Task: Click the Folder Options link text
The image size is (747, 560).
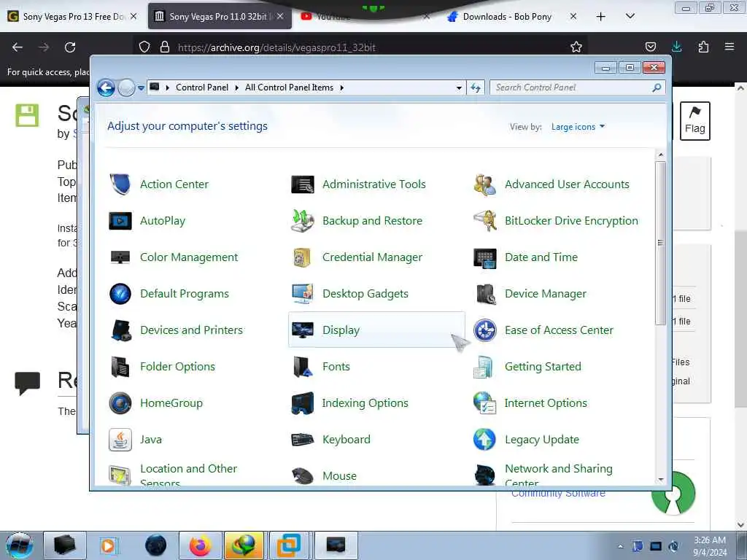Action: 177,367
